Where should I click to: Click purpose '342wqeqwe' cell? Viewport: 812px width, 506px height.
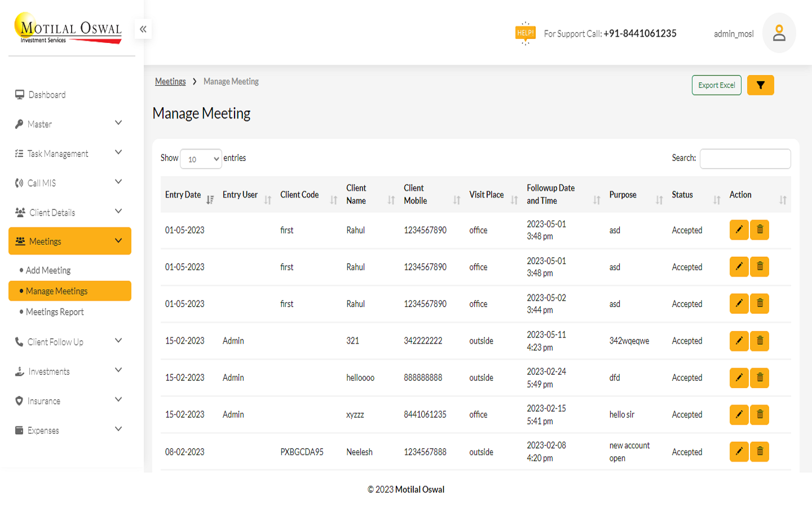629,341
